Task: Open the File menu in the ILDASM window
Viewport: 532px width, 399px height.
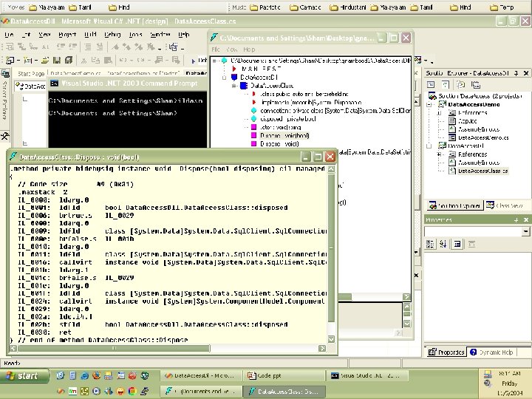Action: point(216,50)
